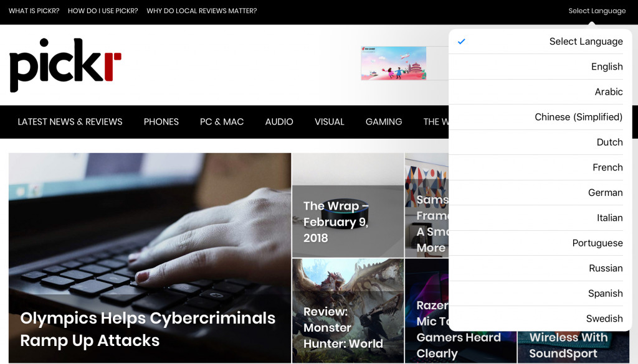Set the language to Spanish
The height and width of the screenshot is (364, 638).
(x=540, y=293)
